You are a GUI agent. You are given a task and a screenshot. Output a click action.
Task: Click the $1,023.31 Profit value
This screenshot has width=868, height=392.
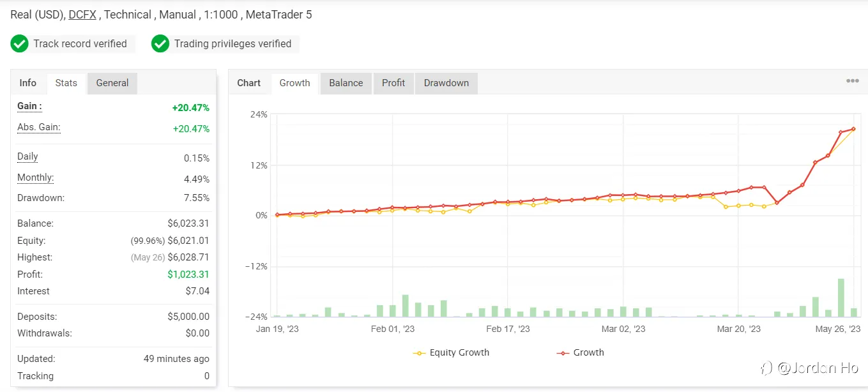coord(188,275)
